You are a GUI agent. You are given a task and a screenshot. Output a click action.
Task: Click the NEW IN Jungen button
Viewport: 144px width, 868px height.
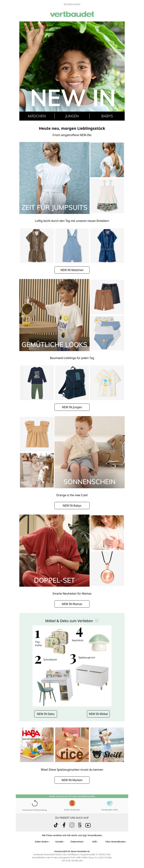[72, 407]
